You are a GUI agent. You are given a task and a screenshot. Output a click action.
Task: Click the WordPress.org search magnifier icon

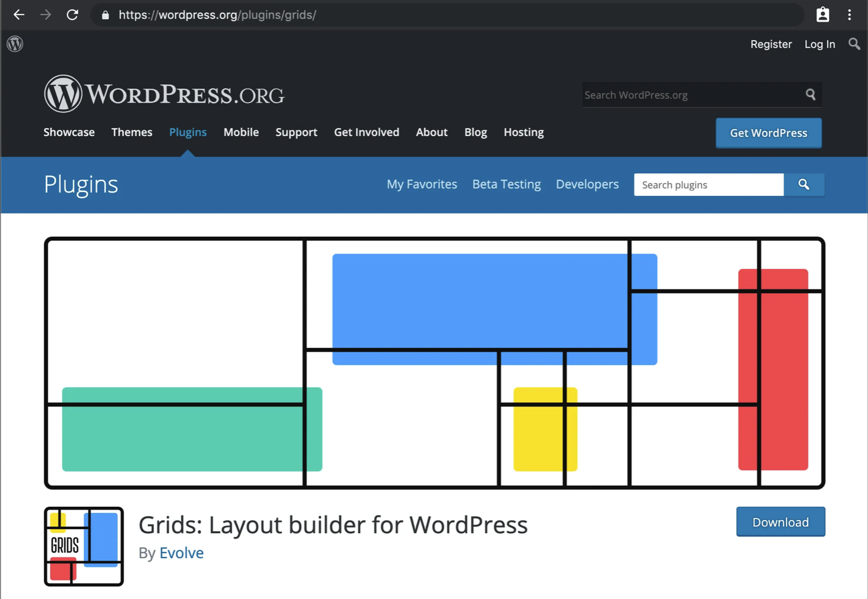tap(811, 95)
